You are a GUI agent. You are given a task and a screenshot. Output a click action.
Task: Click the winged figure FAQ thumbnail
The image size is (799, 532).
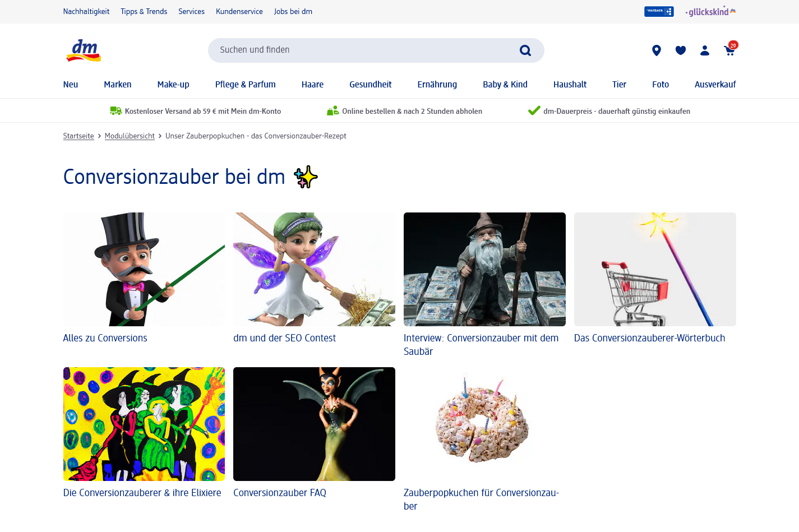[x=314, y=424]
